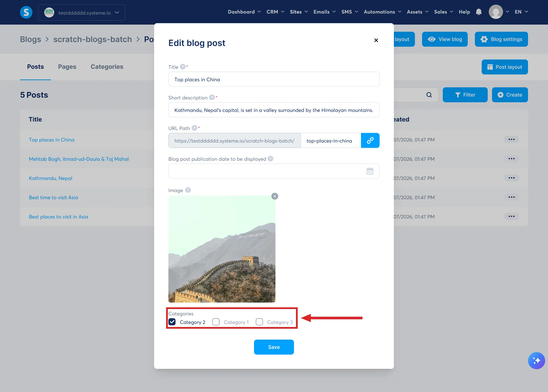Open actions menu for Best time to visit Asia
The image size is (548, 392).
(511, 197)
